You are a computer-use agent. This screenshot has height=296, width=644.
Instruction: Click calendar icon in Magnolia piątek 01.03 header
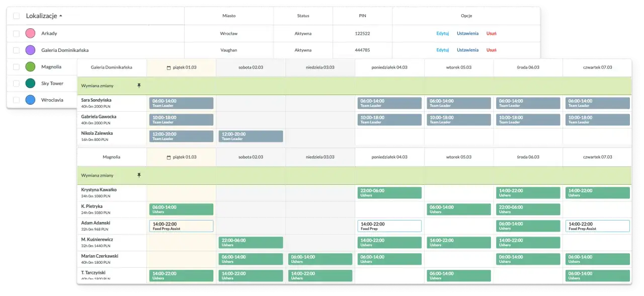(169, 157)
